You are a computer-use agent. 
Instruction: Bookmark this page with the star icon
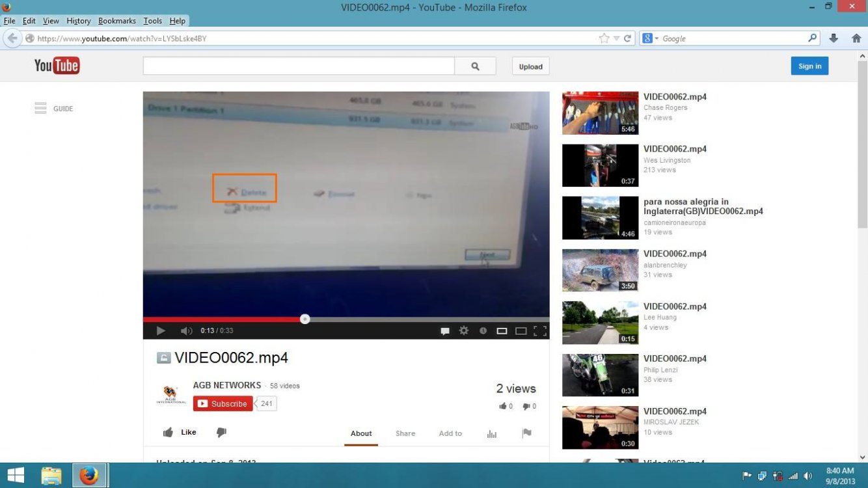(x=604, y=38)
